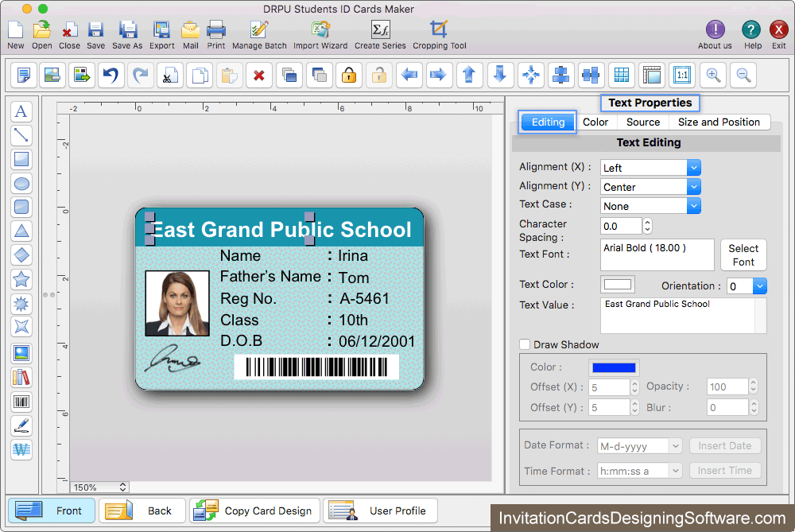Click the Opacity value field
Viewport: 795px width, 532px height.
tap(727, 387)
